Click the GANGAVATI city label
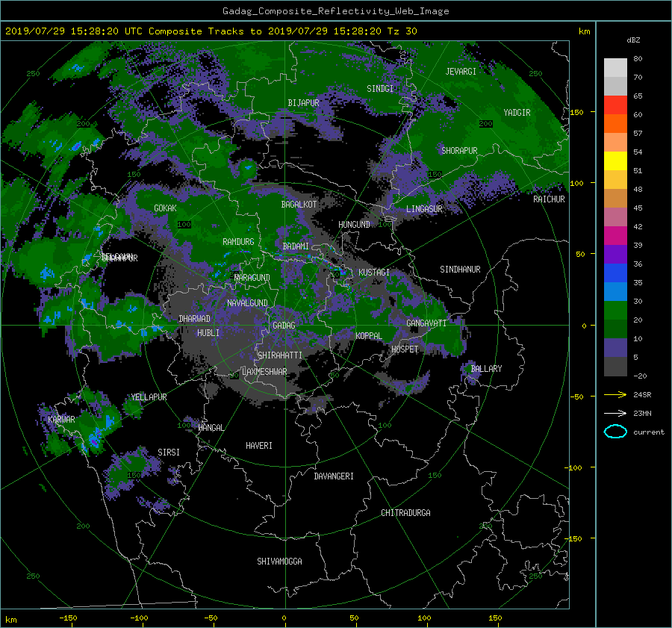The image size is (672, 628). point(426,323)
